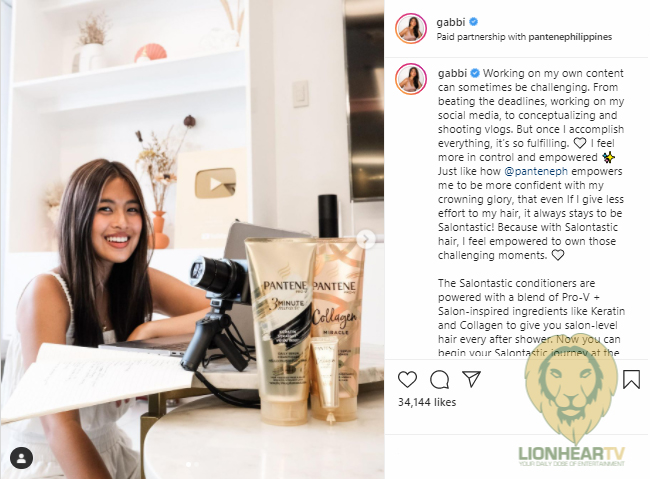Image resolution: width=650 pixels, height=479 pixels.
Task: Click the post photo with Pantene bottles
Action: 192,239
